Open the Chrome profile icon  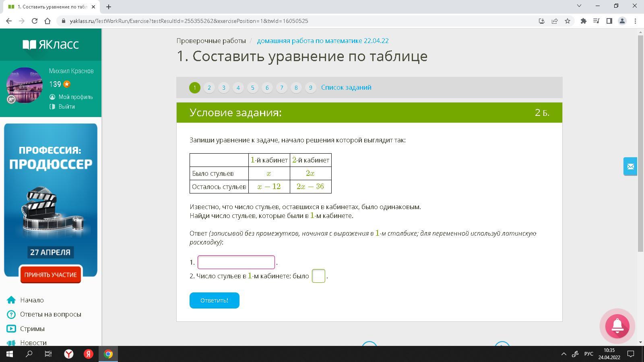pos(622,21)
